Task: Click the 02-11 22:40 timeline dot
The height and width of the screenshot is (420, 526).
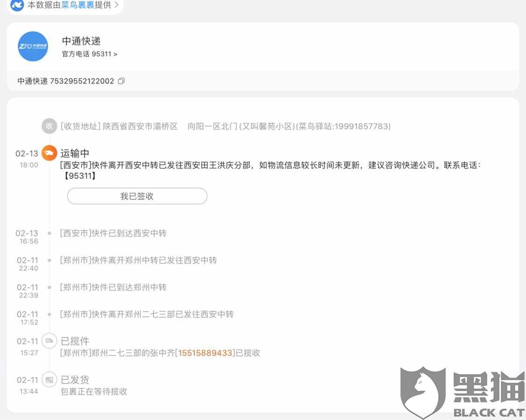Action: [50, 260]
